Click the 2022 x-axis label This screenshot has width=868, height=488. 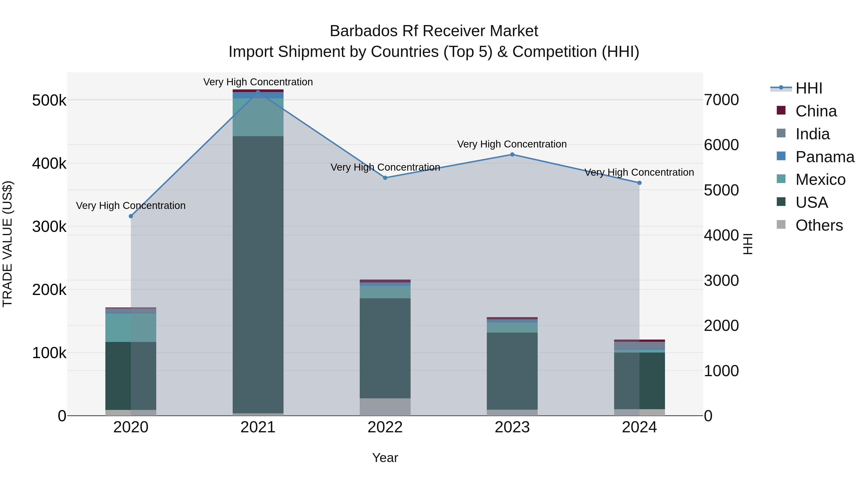(385, 427)
